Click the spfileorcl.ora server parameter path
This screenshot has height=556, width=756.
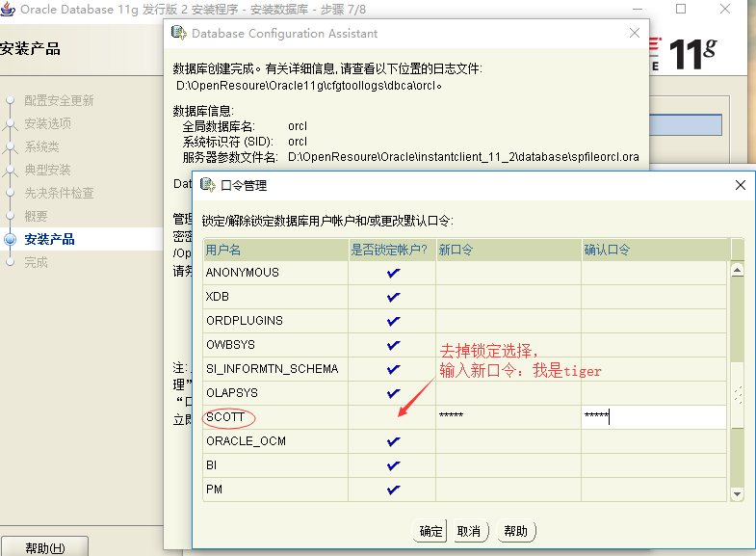463,157
